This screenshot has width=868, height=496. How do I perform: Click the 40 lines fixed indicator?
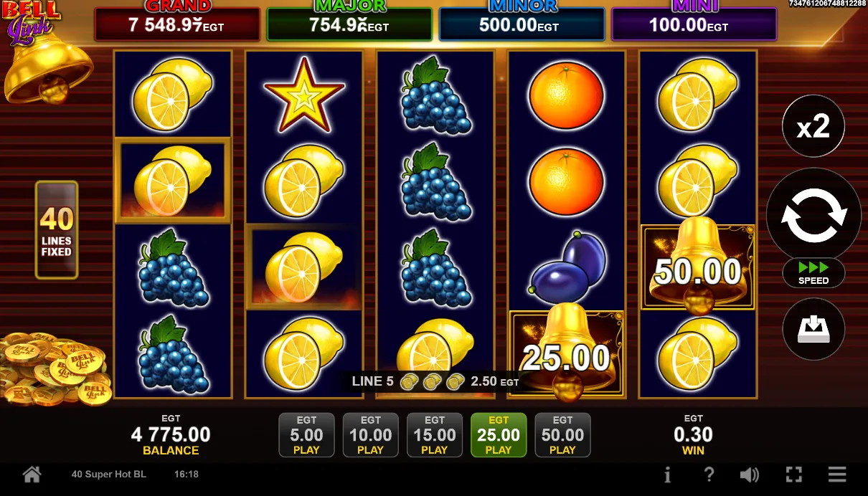click(x=56, y=229)
